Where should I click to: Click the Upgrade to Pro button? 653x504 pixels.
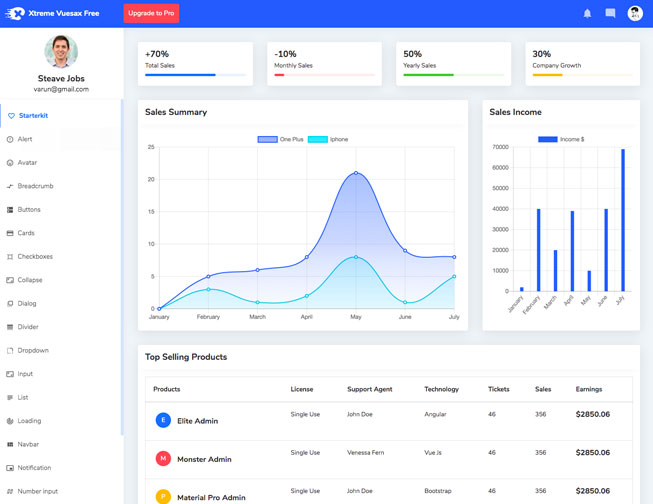[x=151, y=14]
